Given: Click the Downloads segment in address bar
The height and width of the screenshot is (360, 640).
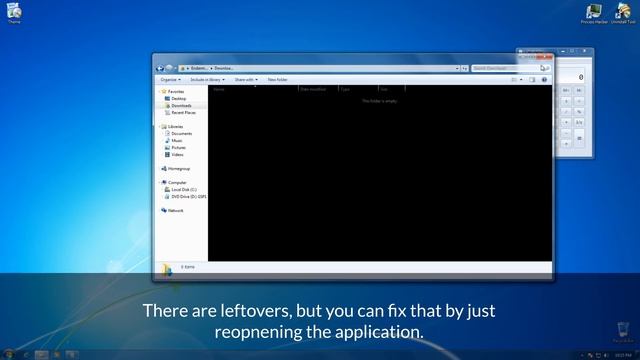Looking at the screenshot, I should [x=223, y=68].
